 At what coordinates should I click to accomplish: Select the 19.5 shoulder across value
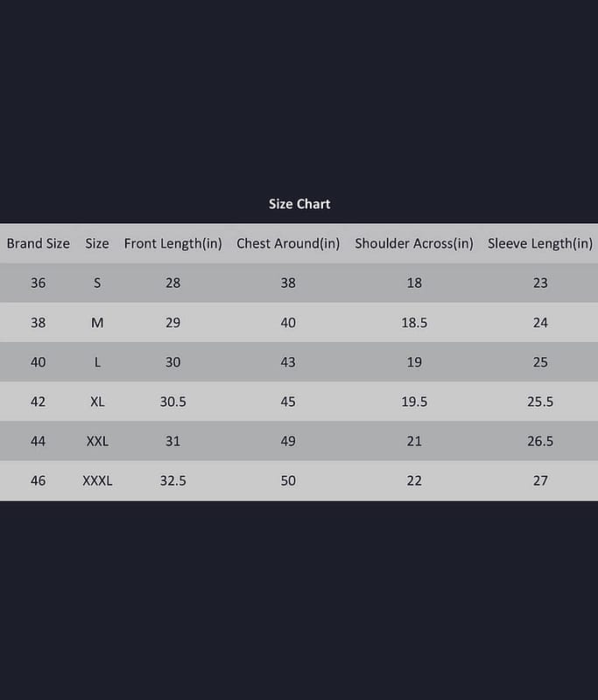point(414,402)
